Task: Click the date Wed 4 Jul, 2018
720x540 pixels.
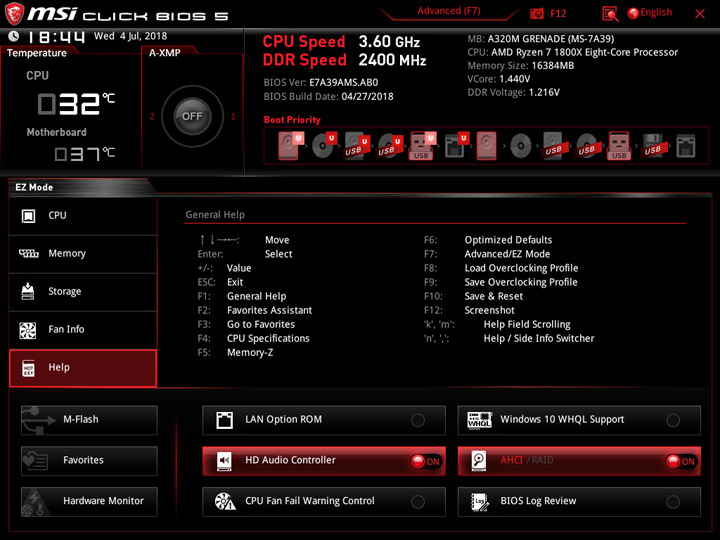Action: click(x=130, y=36)
